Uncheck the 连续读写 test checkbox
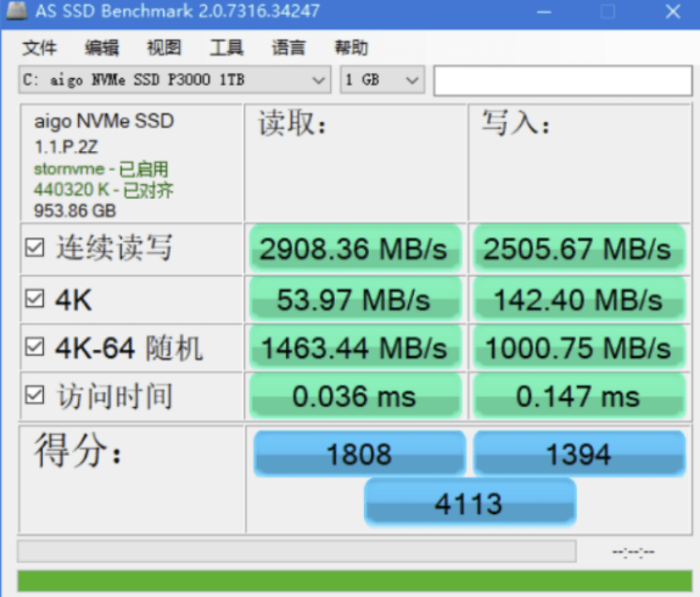 [34, 248]
